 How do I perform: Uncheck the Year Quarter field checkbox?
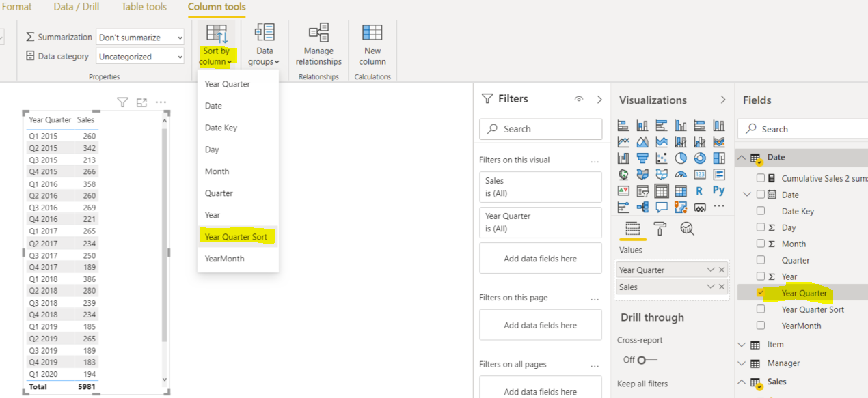click(761, 292)
